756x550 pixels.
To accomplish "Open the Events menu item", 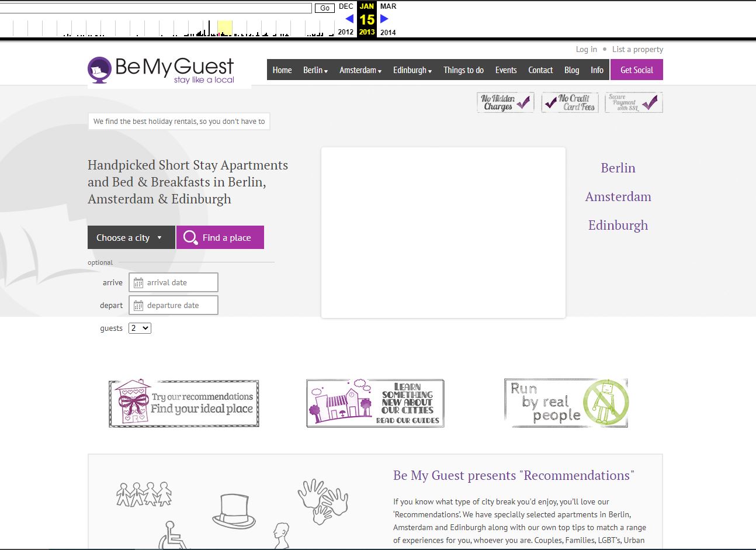I will click(506, 70).
